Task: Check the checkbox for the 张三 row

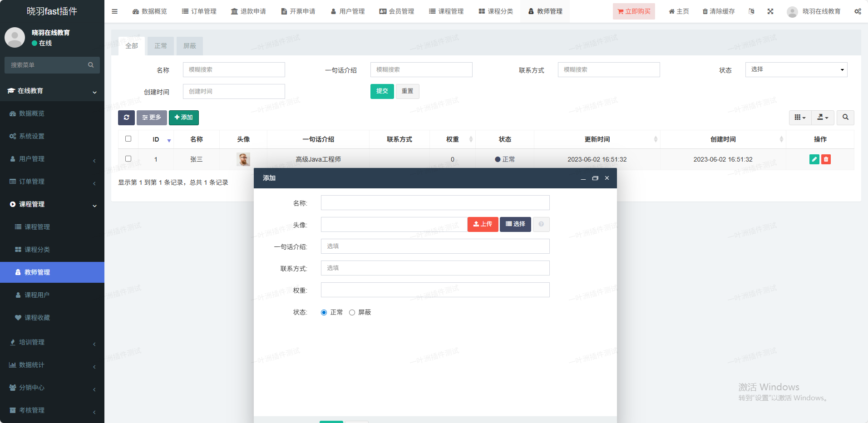Action: click(128, 159)
